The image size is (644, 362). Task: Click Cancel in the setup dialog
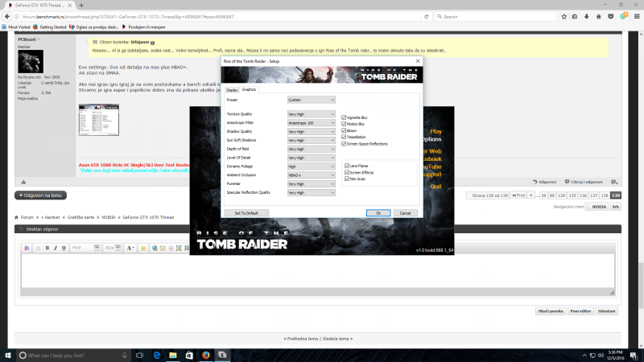(405, 213)
